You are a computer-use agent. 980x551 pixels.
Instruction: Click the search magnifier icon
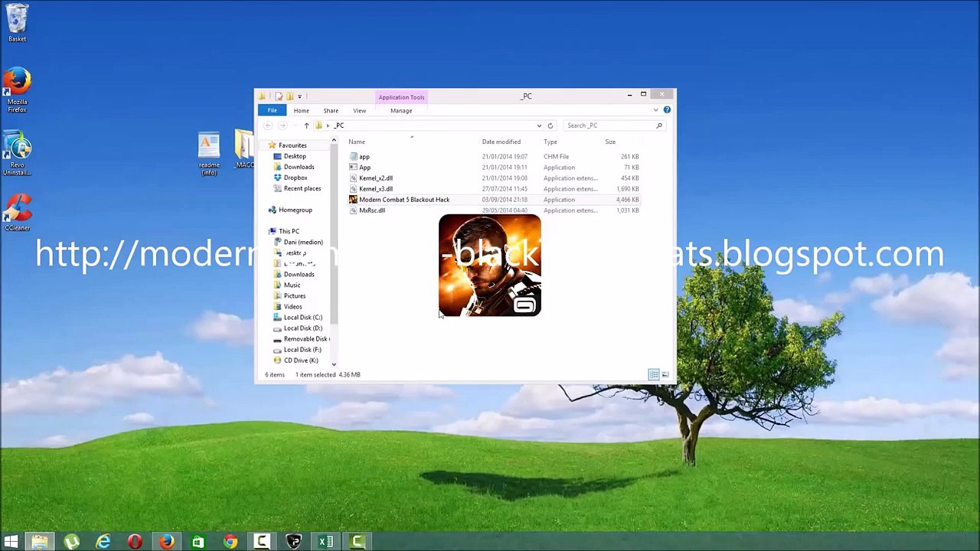click(x=658, y=126)
